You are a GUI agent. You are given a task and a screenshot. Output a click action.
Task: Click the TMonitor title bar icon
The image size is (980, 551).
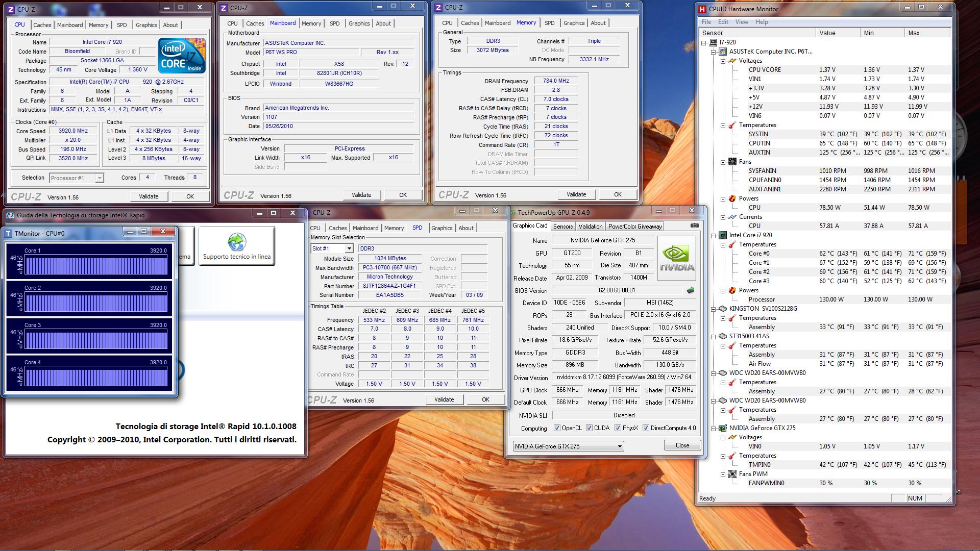(9, 233)
